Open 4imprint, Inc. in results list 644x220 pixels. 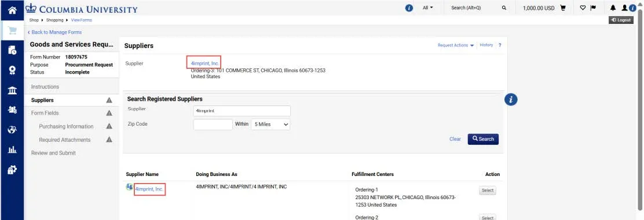(x=149, y=189)
